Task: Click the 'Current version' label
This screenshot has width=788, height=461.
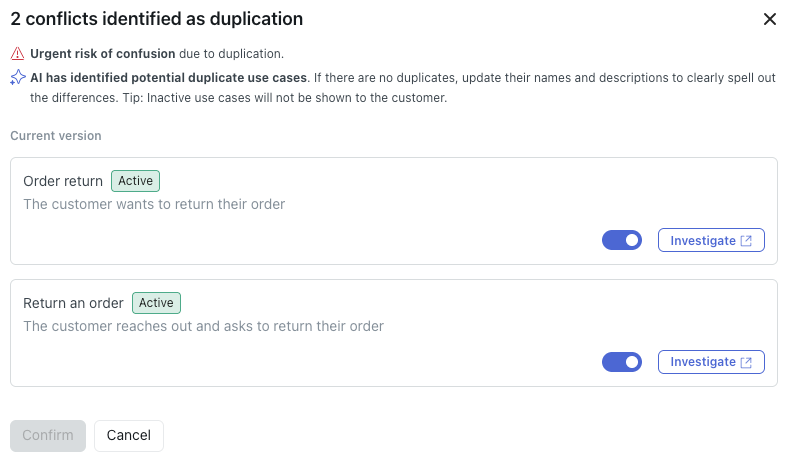Action: tap(56, 136)
